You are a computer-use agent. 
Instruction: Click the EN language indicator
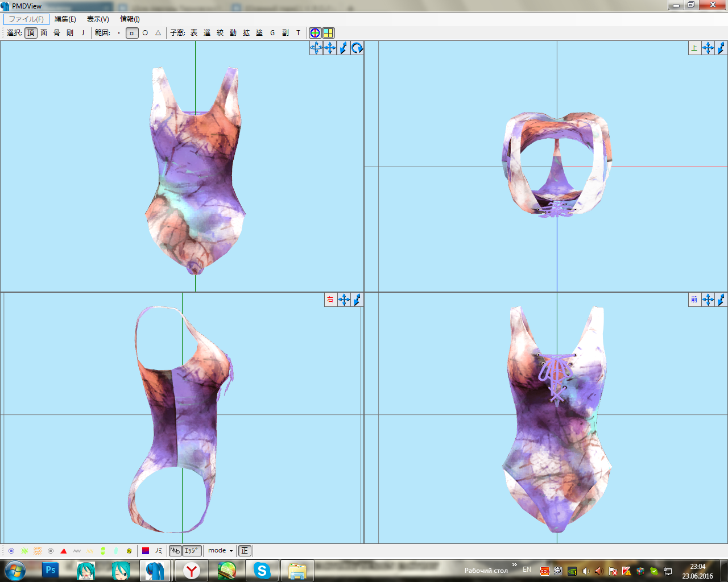click(x=527, y=569)
